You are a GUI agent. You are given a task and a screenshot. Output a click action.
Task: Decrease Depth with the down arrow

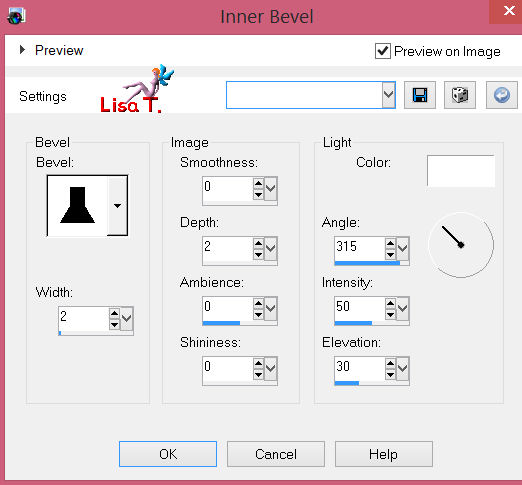coord(258,255)
